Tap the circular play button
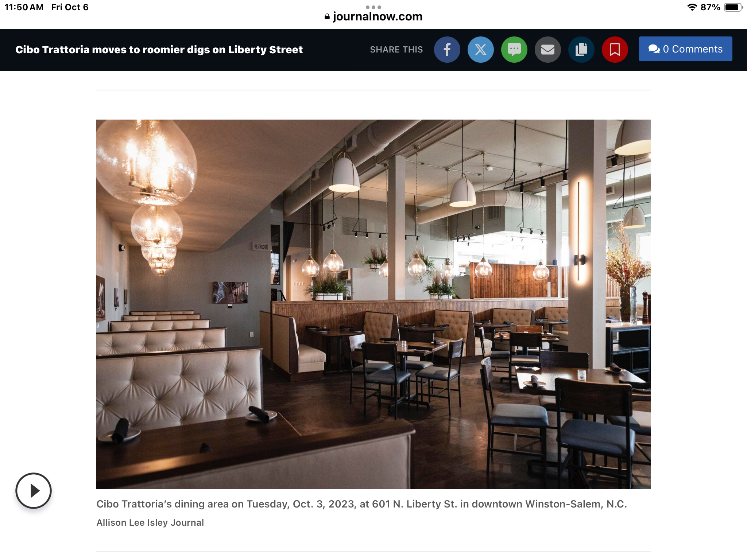747x560 pixels. click(34, 491)
